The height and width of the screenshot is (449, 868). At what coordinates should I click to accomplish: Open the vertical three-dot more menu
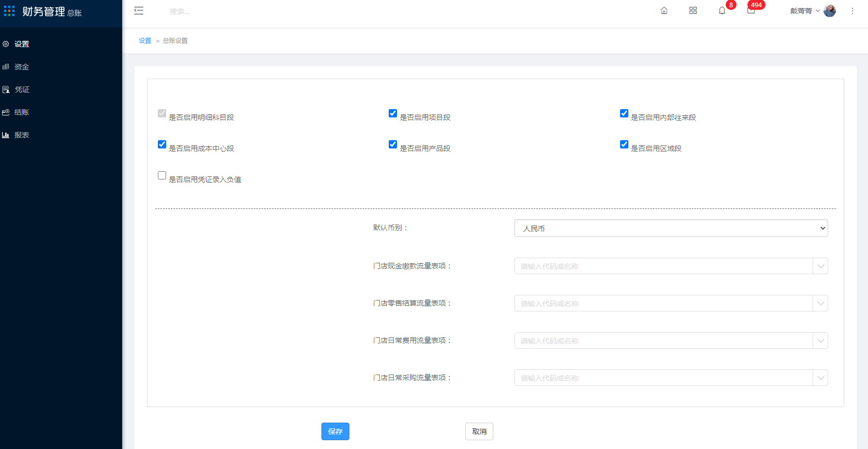point(852,11)
